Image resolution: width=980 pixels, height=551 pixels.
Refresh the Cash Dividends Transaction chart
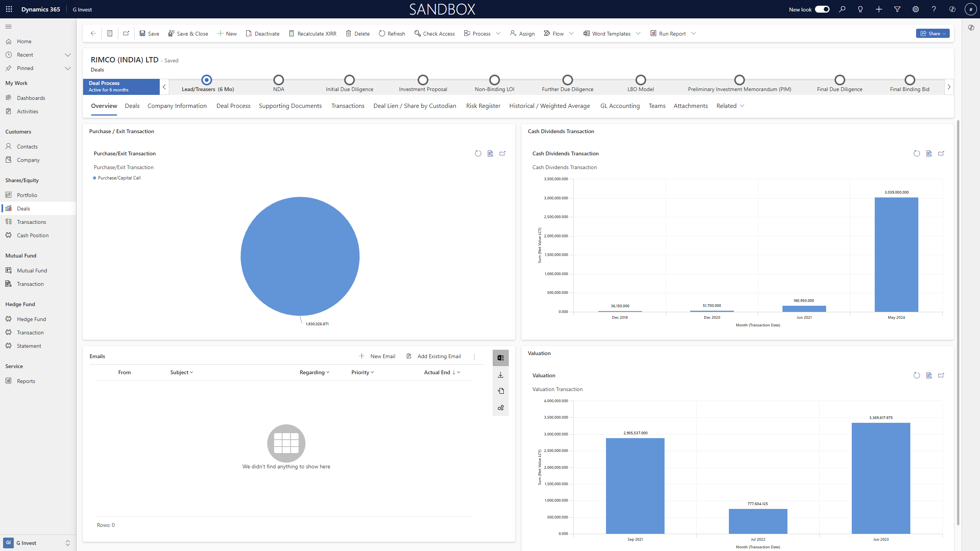(x=916, y=153)
